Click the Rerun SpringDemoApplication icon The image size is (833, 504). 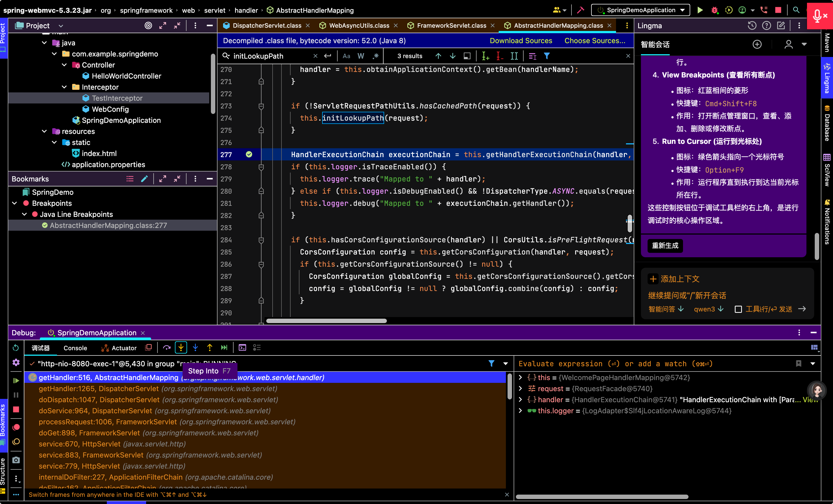[15, 348]
